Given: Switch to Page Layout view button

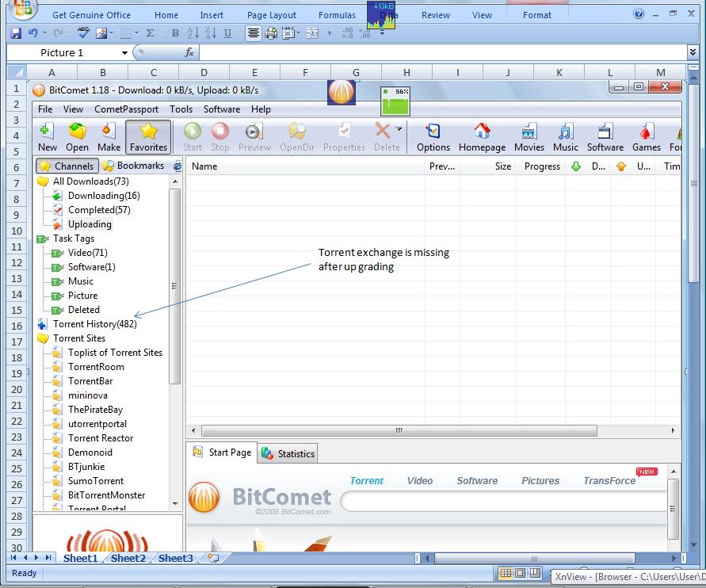Looking at the screenshot, I should (520, 573).
